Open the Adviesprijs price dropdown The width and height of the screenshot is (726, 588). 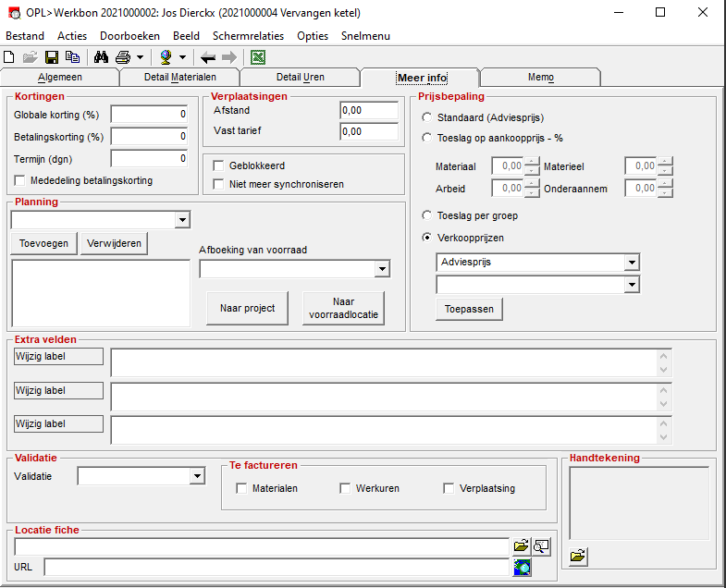[632, 263]
